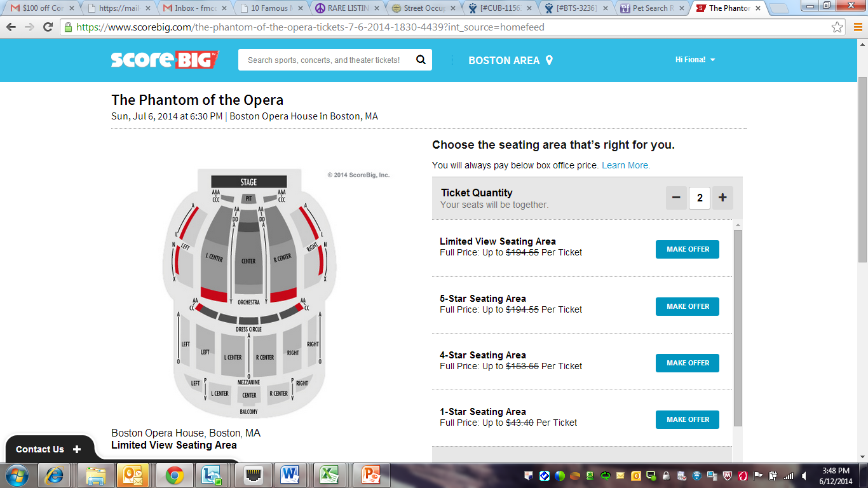Increase ticket quantity with plus button

(x=722, y=198)
